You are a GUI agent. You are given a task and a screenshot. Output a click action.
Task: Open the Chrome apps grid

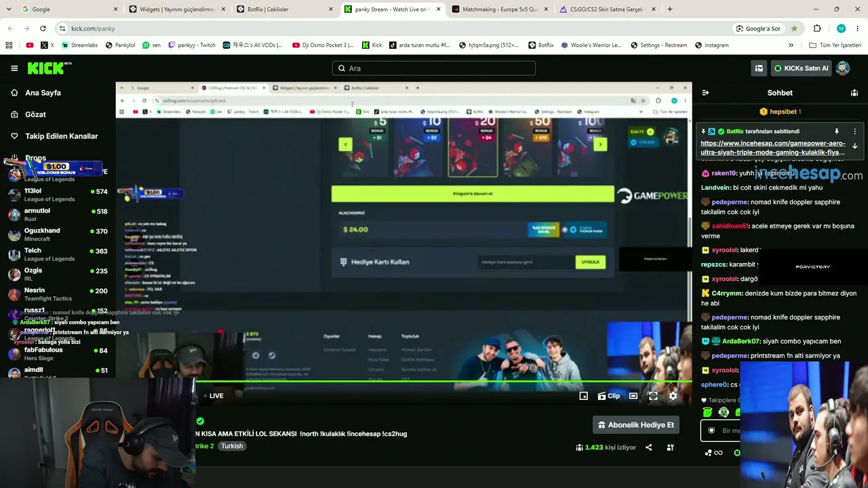[x=9, y=45]
